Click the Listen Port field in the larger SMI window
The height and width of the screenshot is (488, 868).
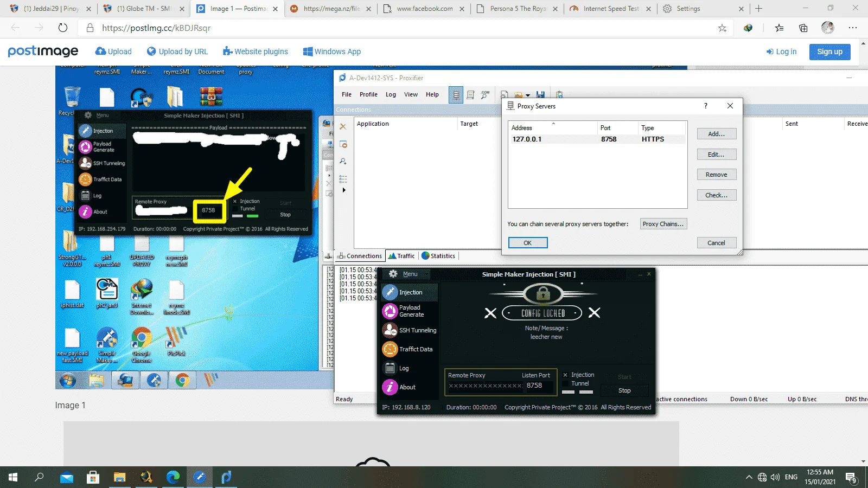point(539,386)
